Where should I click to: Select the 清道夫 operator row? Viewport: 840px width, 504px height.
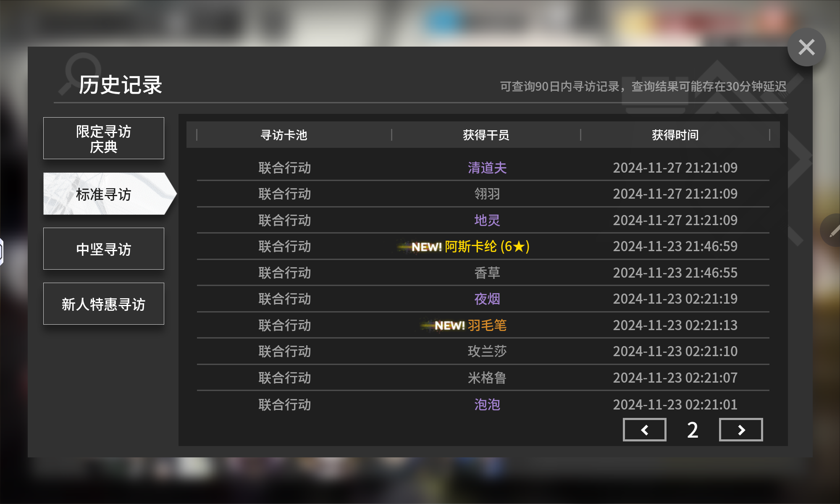(487, 168)
